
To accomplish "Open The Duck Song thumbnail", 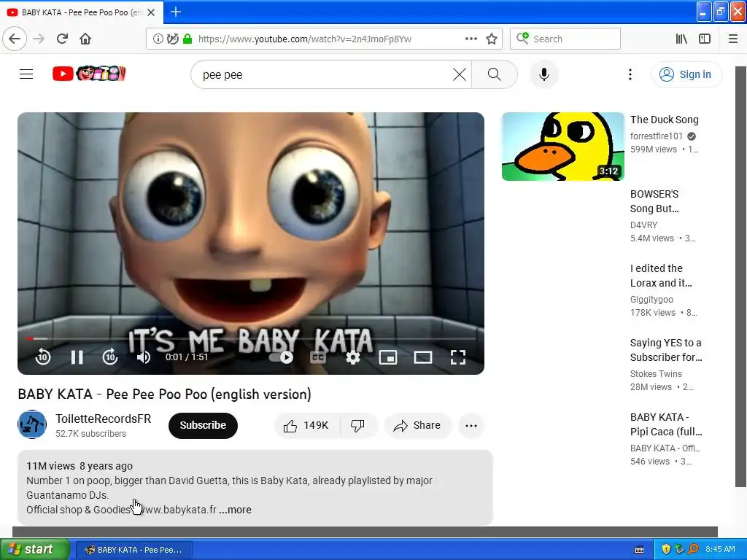I will (x=562, y=147).
